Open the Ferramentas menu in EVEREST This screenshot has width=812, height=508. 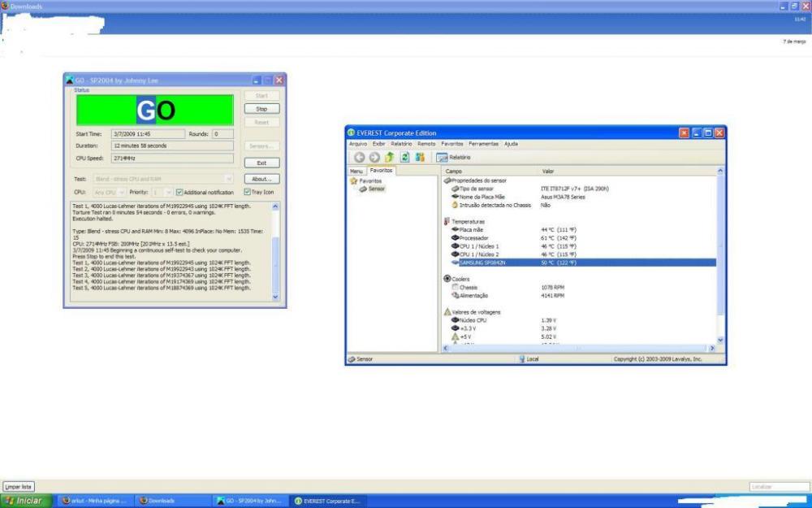coord(483,144)
